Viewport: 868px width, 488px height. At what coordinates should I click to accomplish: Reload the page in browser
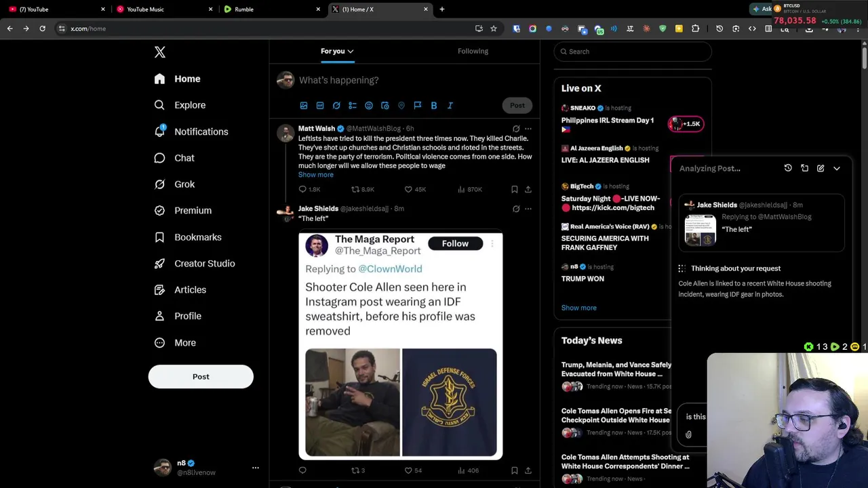(x=42, y=28)
